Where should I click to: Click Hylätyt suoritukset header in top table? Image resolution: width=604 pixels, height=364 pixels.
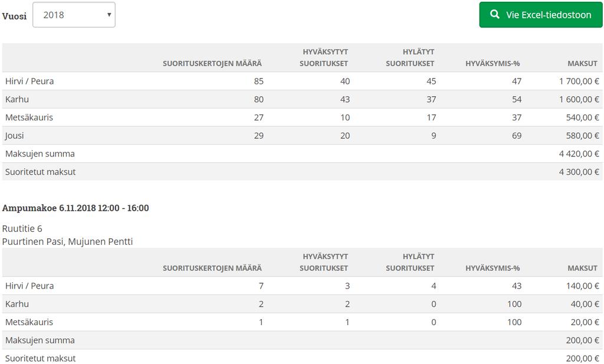[x=410, y=57]
